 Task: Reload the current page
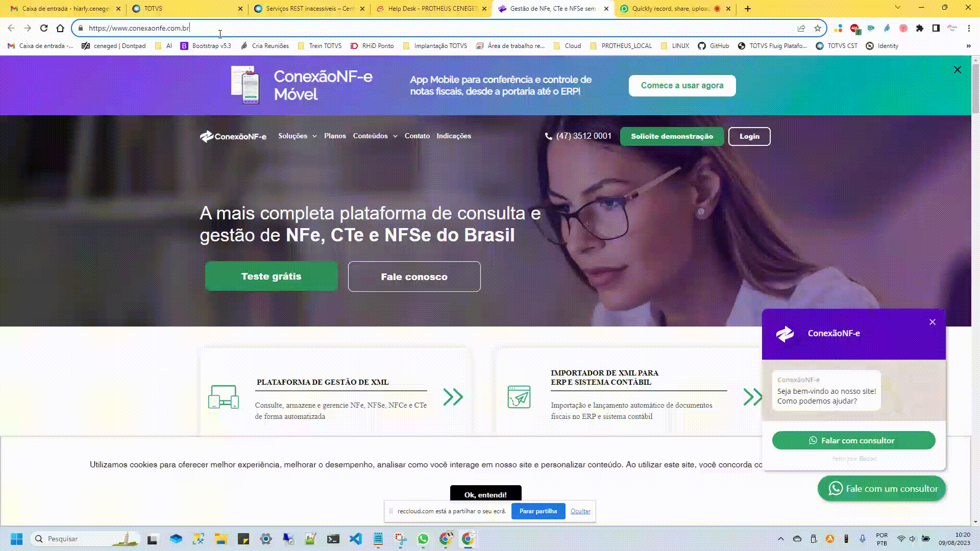point(44,28)
